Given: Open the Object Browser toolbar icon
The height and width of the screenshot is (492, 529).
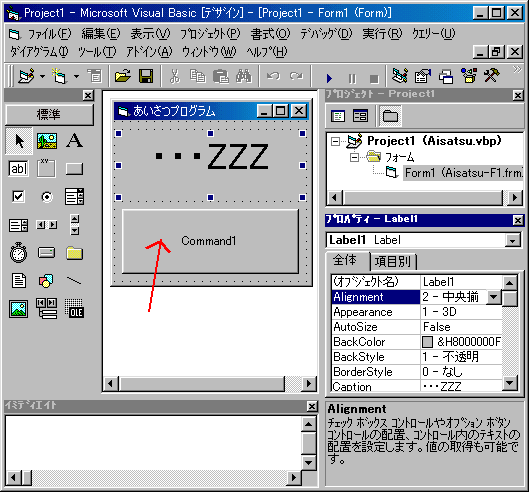Looking at the screenshot, I should (469, 76).
